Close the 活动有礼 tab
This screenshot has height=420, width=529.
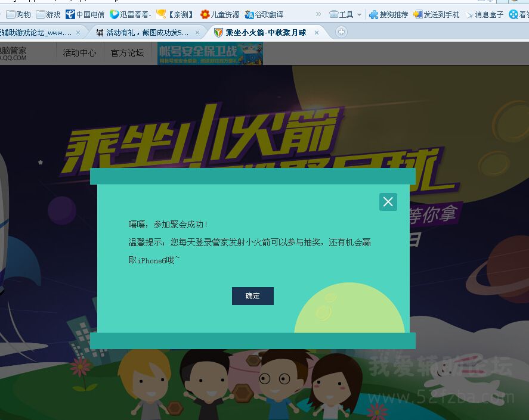coord(197,33)
